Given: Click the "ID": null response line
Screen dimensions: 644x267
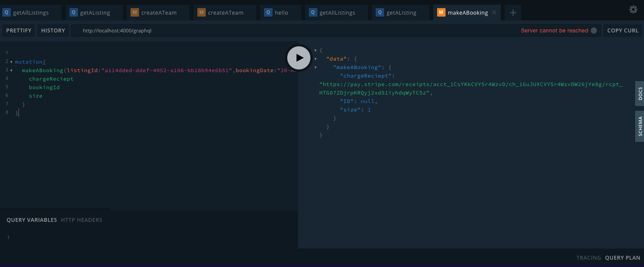Looking at the screenshot, I should [359, 101].
